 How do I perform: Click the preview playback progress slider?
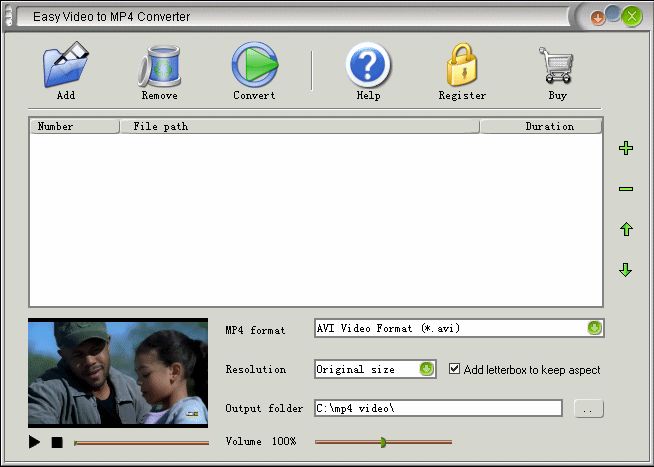click(141, 443)
